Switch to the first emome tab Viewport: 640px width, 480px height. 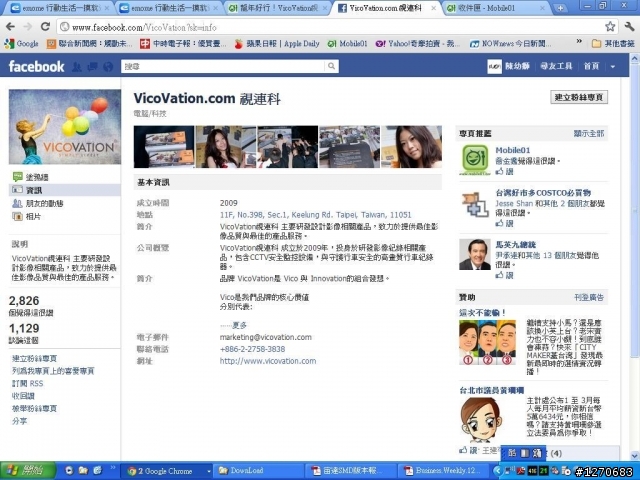pos(59,8)
